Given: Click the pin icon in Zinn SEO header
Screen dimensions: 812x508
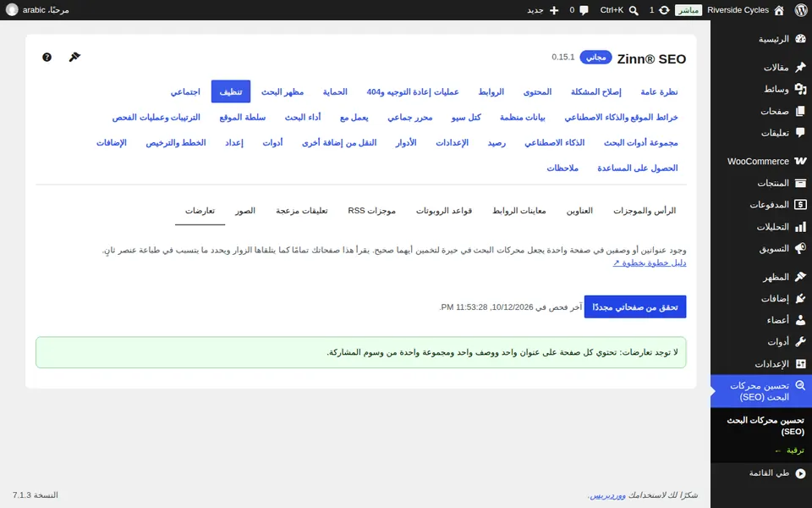Looking at the screenshot, I should [x=74, y=57].
